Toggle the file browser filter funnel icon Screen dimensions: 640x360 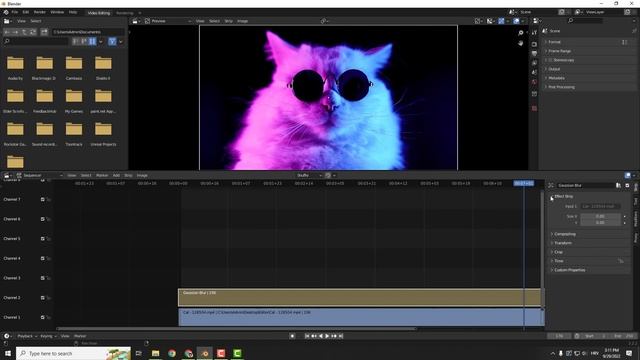coord(112,41)
